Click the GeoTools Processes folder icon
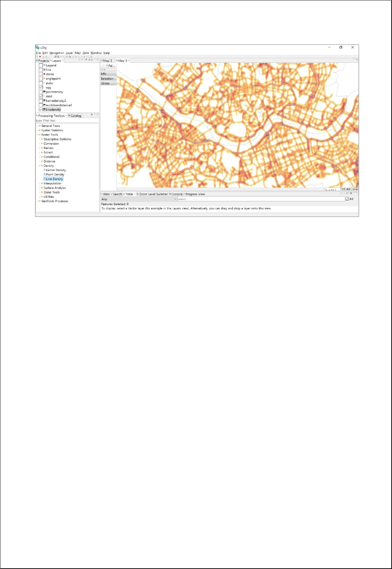 click(x=40, y=201)
